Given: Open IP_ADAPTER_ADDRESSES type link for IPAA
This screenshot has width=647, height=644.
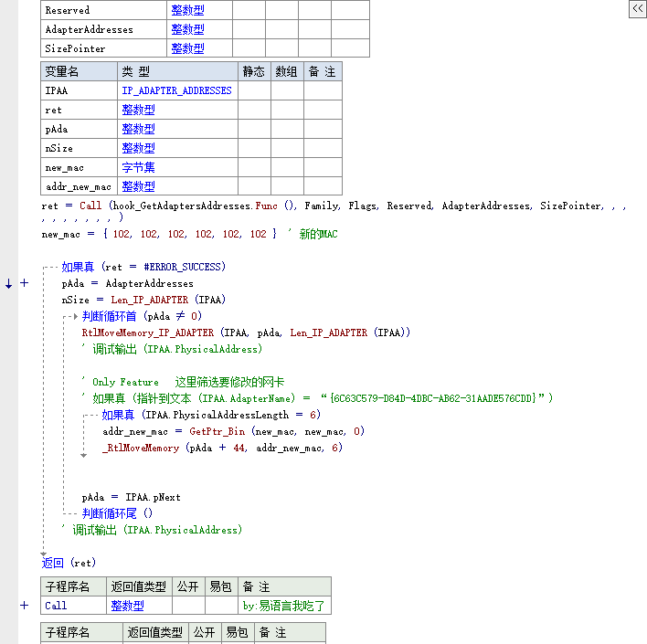Looking at the screenshot, I should (176, 91).
